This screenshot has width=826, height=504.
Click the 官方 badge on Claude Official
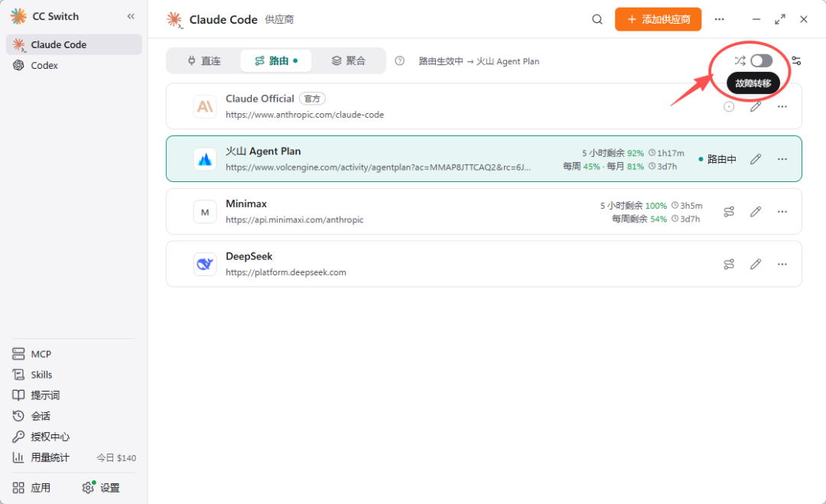(x=312, y=99)
